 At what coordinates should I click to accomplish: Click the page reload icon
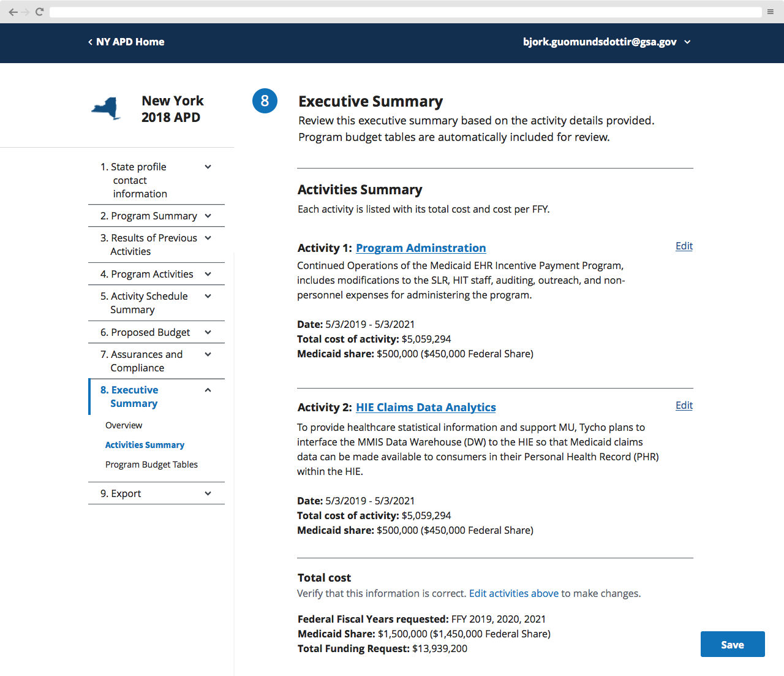click(x=39, y=11)
